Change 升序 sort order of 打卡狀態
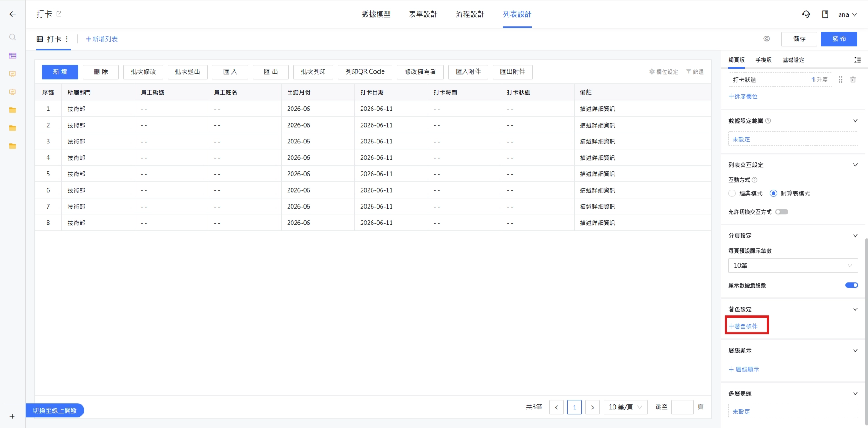The height and width of the screenshot is (428, 868). pyautogui.click(x=820, y=80)
